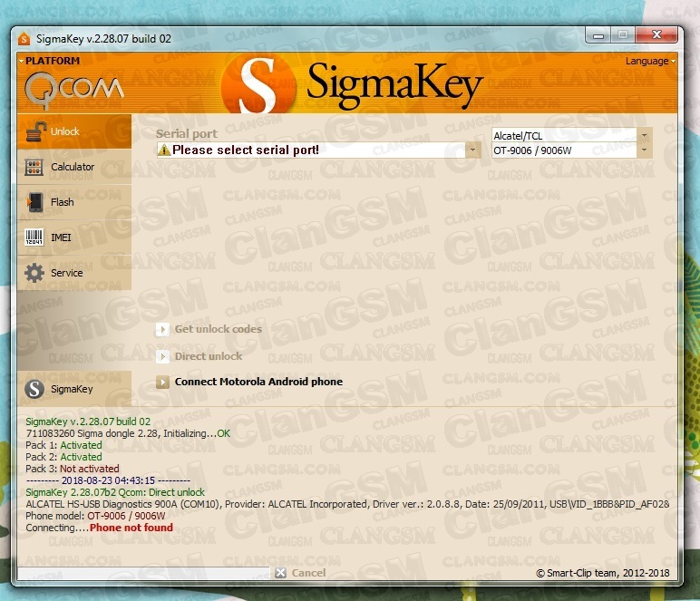Screen dimensions: 700x601
Task: Expand the PLATFORM dropdown menu
Action: (50, 61)
